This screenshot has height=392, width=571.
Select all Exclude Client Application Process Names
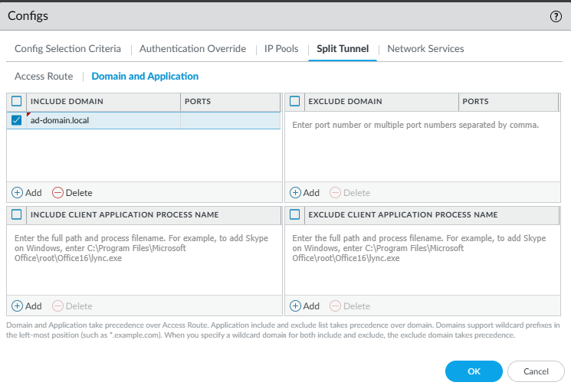[294, 215]
